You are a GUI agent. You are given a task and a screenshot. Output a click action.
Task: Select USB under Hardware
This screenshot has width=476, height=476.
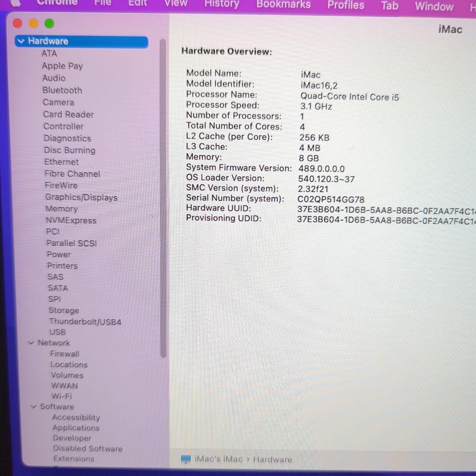coord(57,332)
